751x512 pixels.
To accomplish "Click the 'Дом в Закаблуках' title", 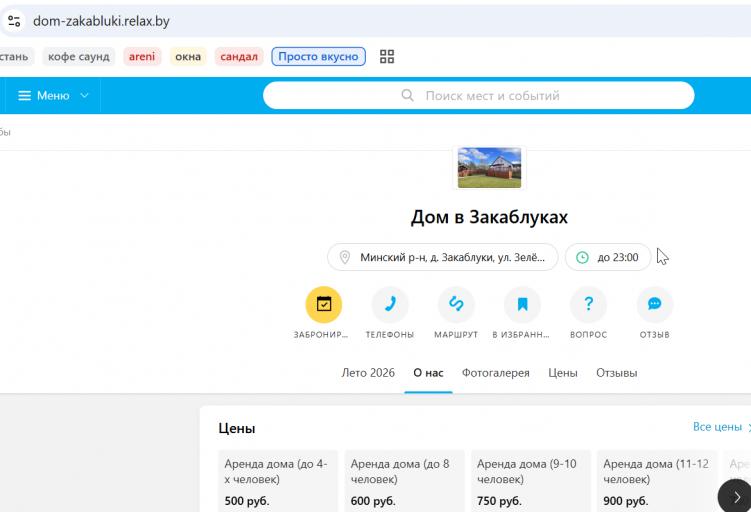I will tap(489, 217).
